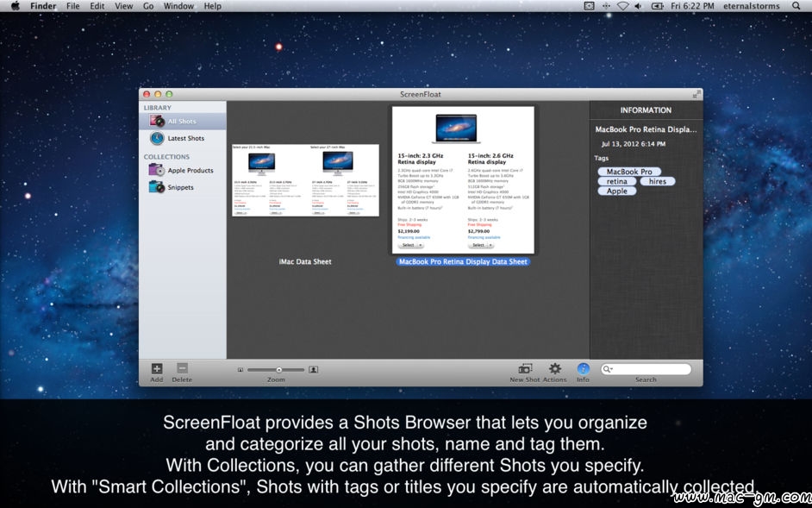The height and width of the screenshot is (508, 812).
Task: Select the iMac Data Sheet thumbnail
Action: (x=305, y=180)
